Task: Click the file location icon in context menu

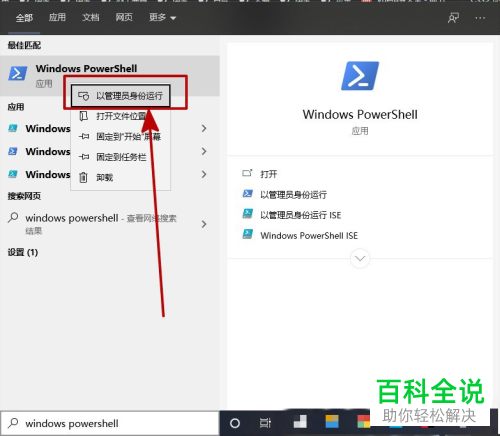Action: (x=83, y=116)
